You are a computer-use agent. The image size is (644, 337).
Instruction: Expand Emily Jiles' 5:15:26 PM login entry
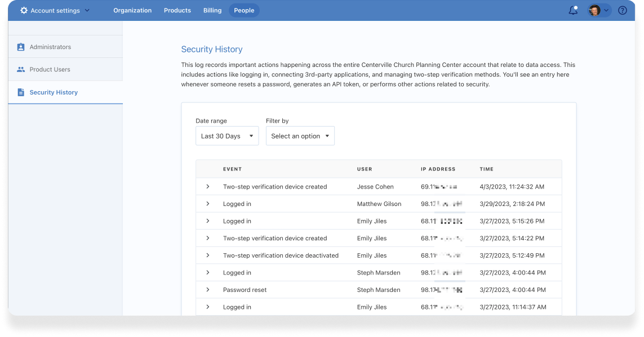tap(208, 221)
